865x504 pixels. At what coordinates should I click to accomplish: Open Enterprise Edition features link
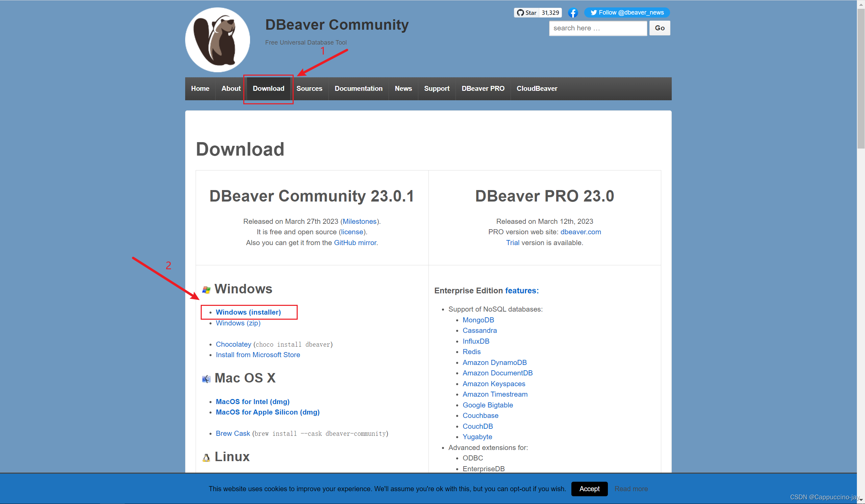tap(521, 291)
